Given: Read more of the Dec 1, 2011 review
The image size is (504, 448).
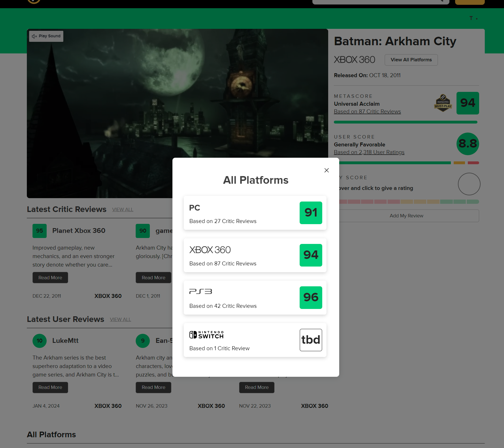Looking at the screenshot, I should coord(153,278).
